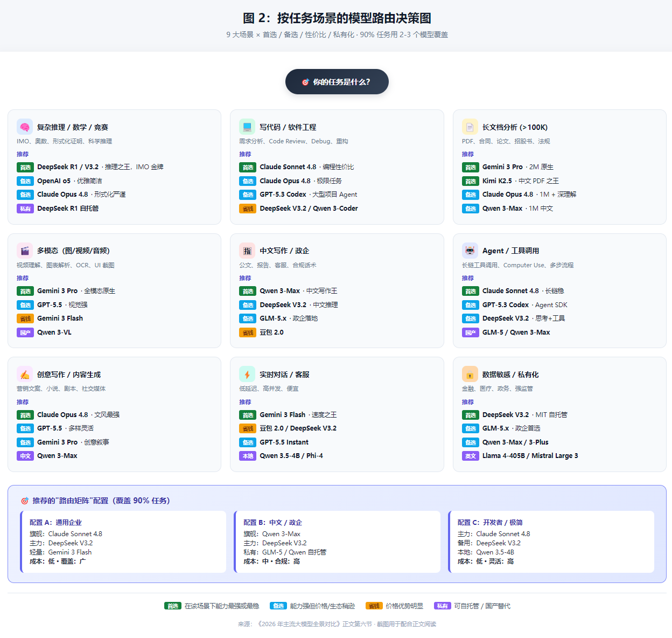This screenshot has height=638, width=672.
Task: Click the 私有 badge next to DeepSeek R1 自托管
Action: [25, 209]
